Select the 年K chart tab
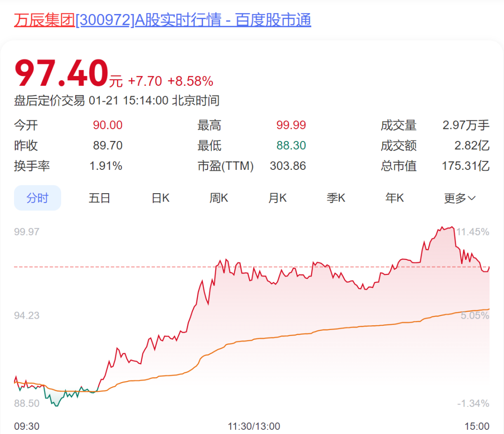This screenshot has width=504, height=434. tap(394, 198)
